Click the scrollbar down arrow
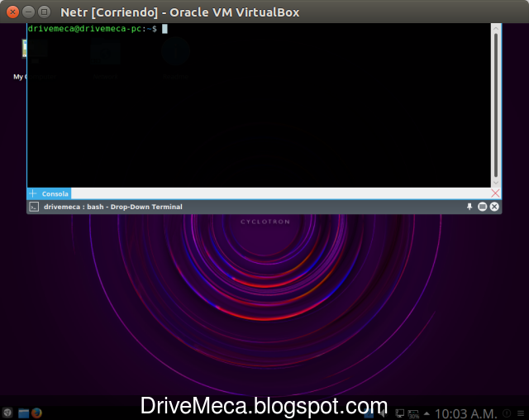 [x=496, y=183]
